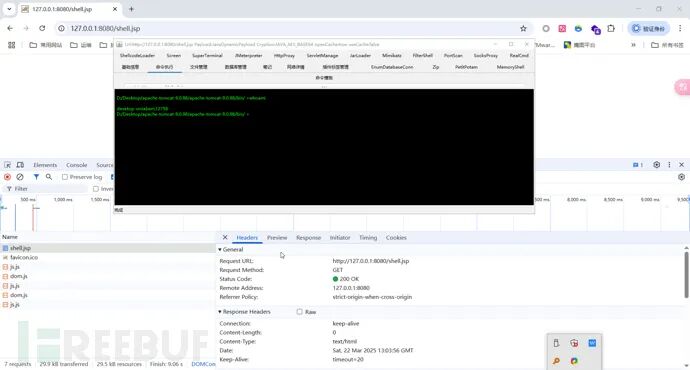
Task: Click the headers pane vertical scrollbar
Action: point(686,275)
